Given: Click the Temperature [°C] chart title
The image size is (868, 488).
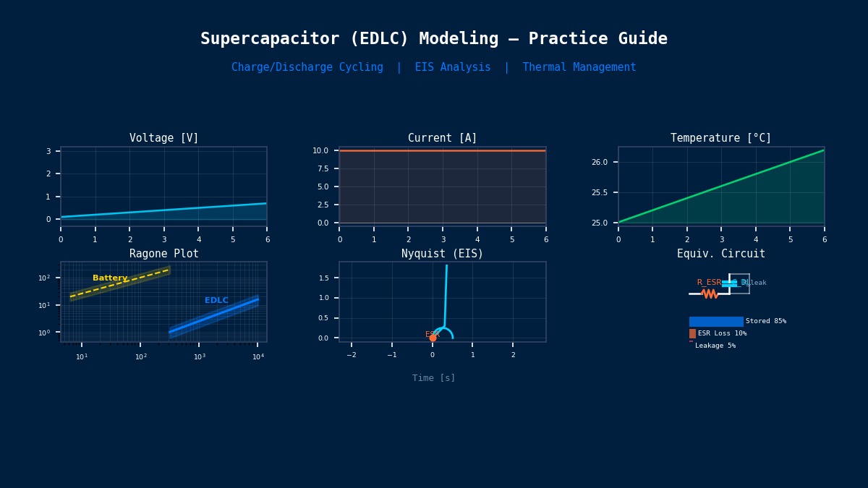Looking at the screenshot, I should point(721,138).
